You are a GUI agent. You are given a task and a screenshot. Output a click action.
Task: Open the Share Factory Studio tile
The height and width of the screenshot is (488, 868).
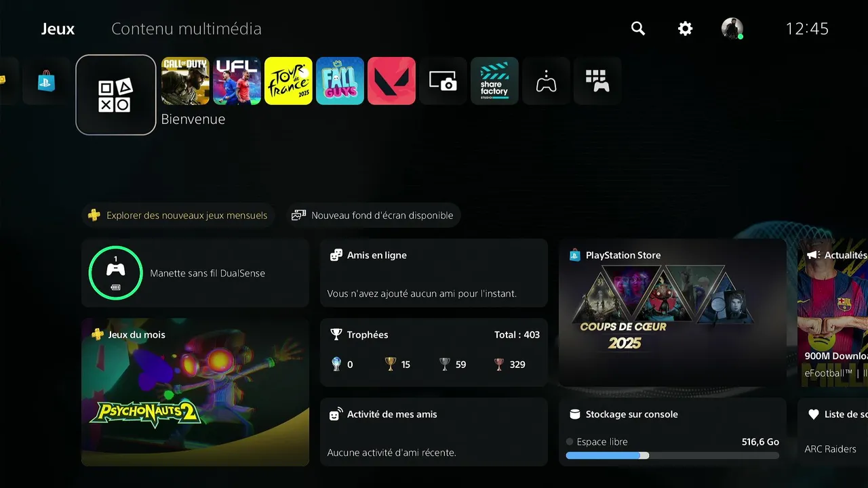[x=494, y=81]
